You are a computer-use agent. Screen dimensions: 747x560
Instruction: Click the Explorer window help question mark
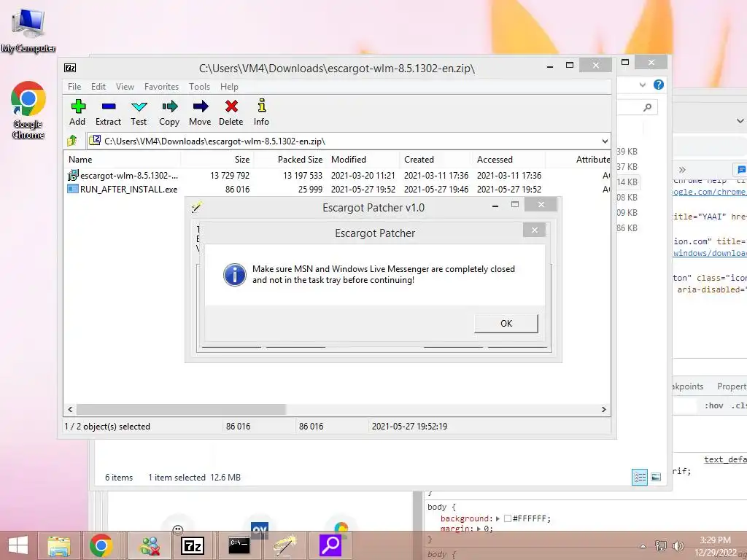point(659,85)
